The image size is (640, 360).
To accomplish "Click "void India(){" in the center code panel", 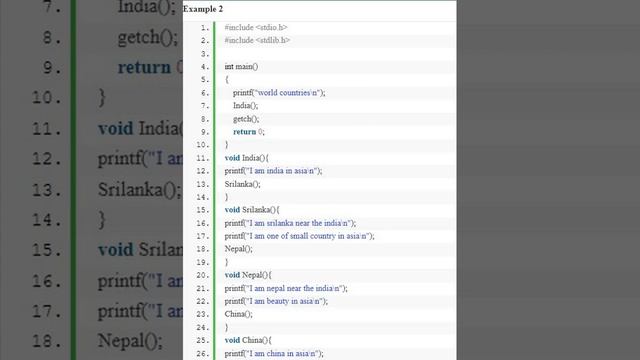I will (x=247, y=158).
